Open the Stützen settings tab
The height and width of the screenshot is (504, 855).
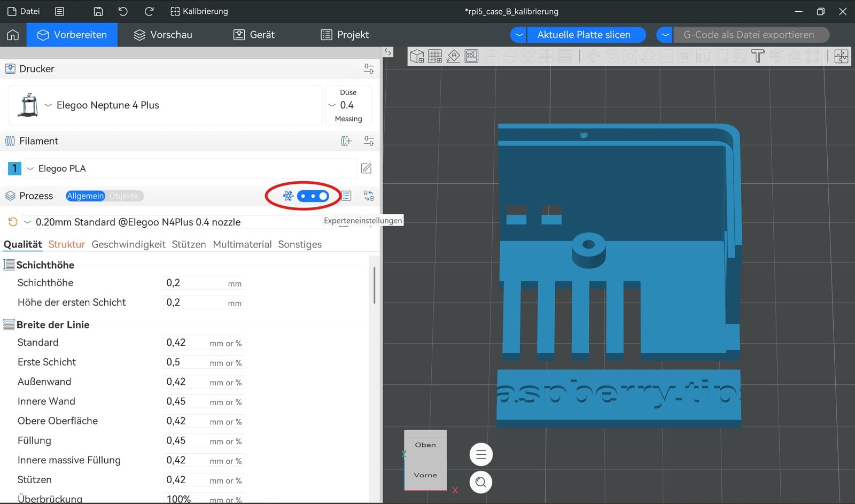click(x=189, y=244)
